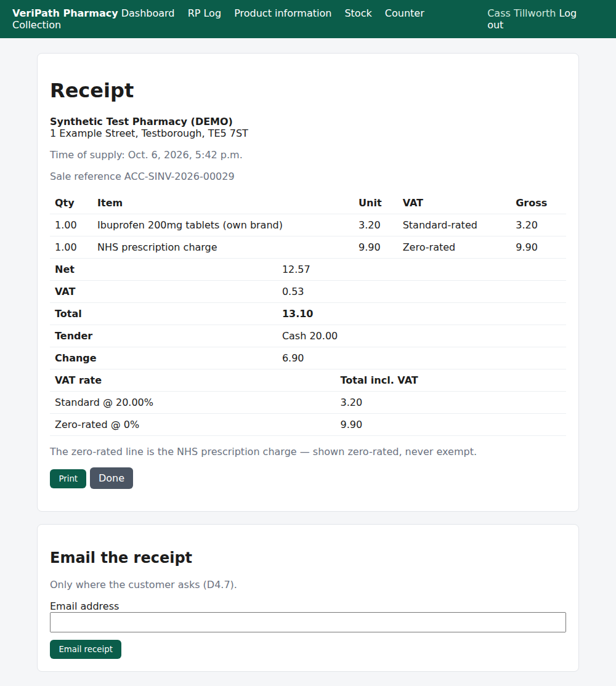616x686 pixels.
Task: Select the Ibuprofen 200mg tablets item text
Action: point(190,225)
